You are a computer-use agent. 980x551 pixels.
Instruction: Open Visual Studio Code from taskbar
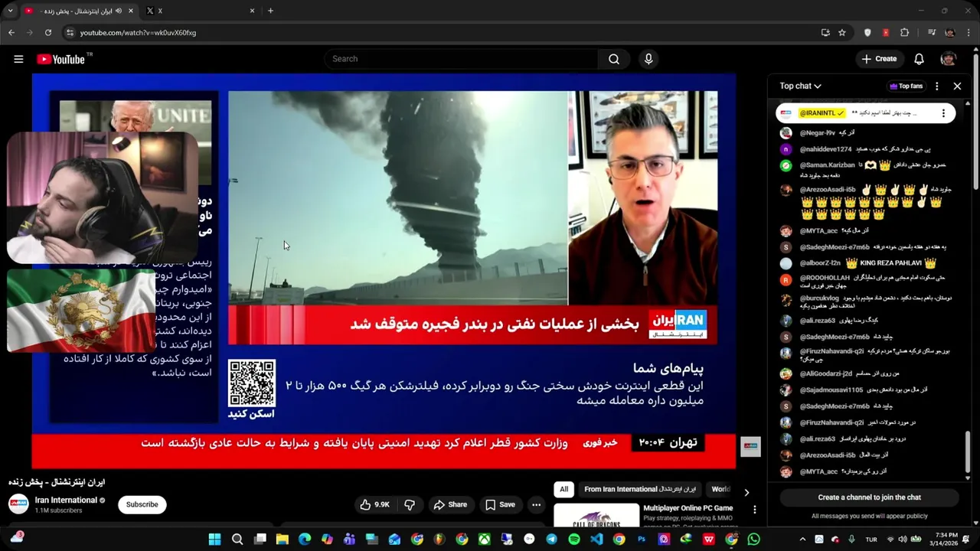point(596,540)
